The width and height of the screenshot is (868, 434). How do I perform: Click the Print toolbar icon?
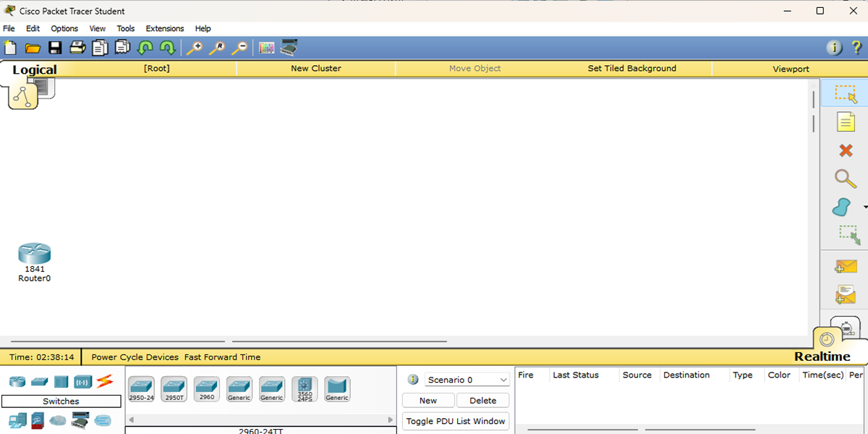coord(77,48)
